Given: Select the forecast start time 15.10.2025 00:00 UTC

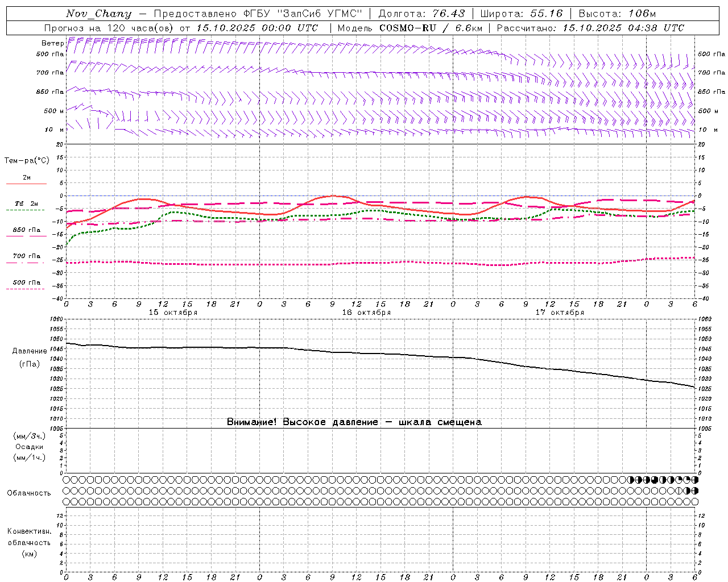Looking at the screenshot, I should pyautogui.click(x=257, y=28).
